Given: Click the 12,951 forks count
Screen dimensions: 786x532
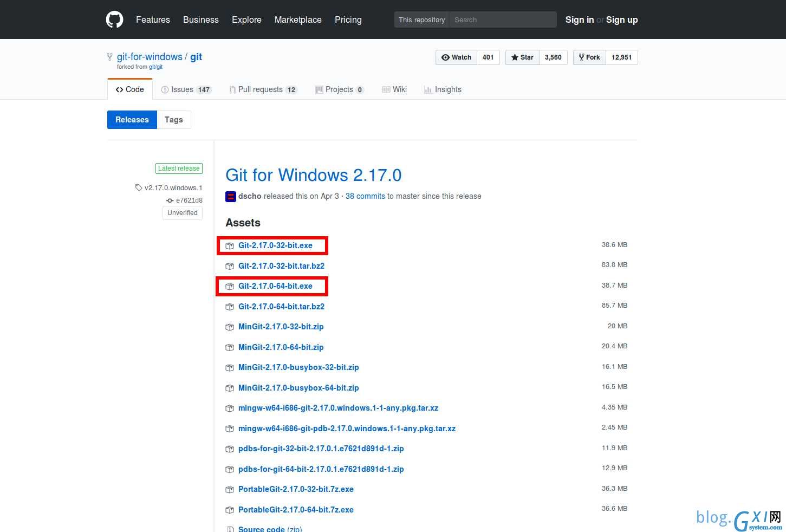Looking at the screenshot, I should tap(622, 57).
